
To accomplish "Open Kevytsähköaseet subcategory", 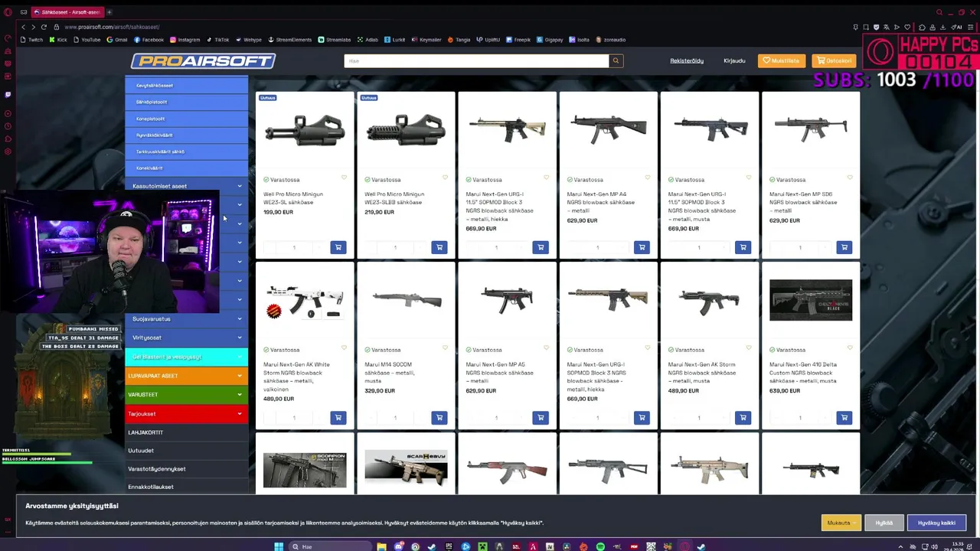I will [x=186, y=86].
